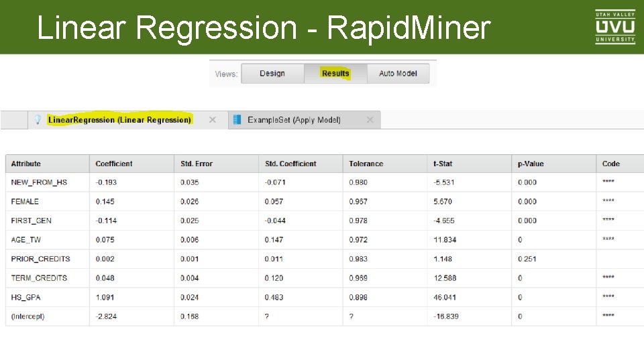Sort by the Std. Error column header
Image resolution: width=644 pixels, height=362 pixels.
tap(217, 164)
